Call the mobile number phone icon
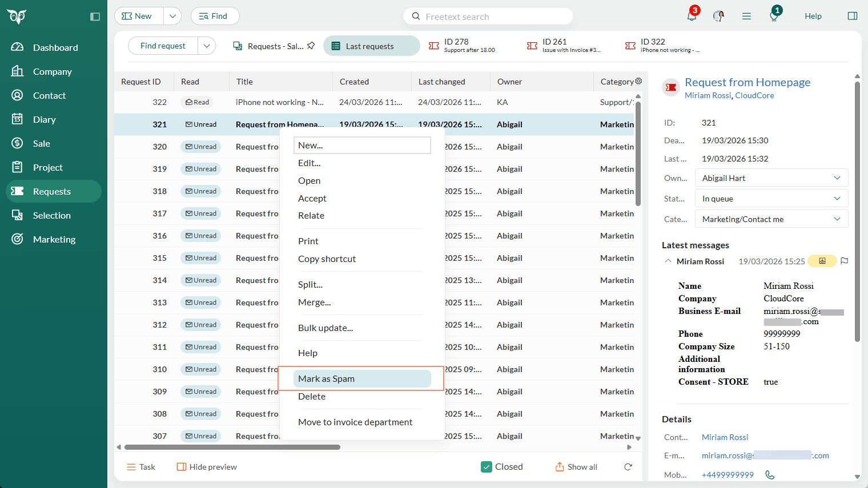868x488 pixels. [770, 475]
